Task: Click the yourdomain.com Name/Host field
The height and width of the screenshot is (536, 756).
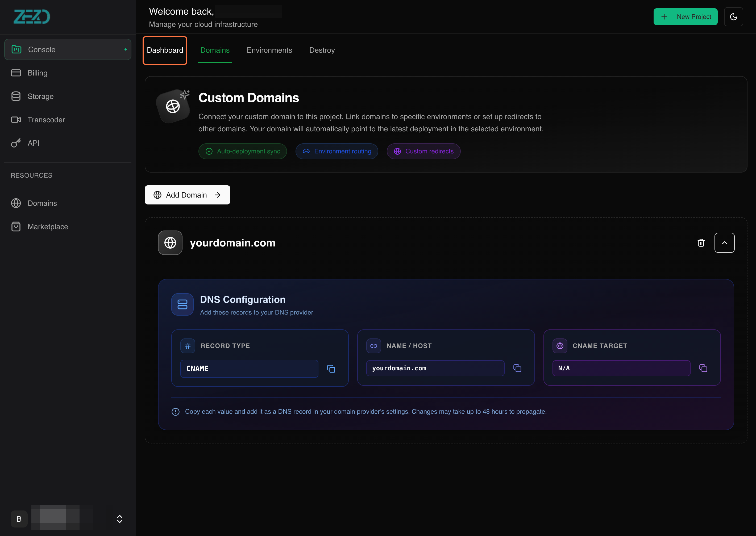Action: click(x=435, y=368)
